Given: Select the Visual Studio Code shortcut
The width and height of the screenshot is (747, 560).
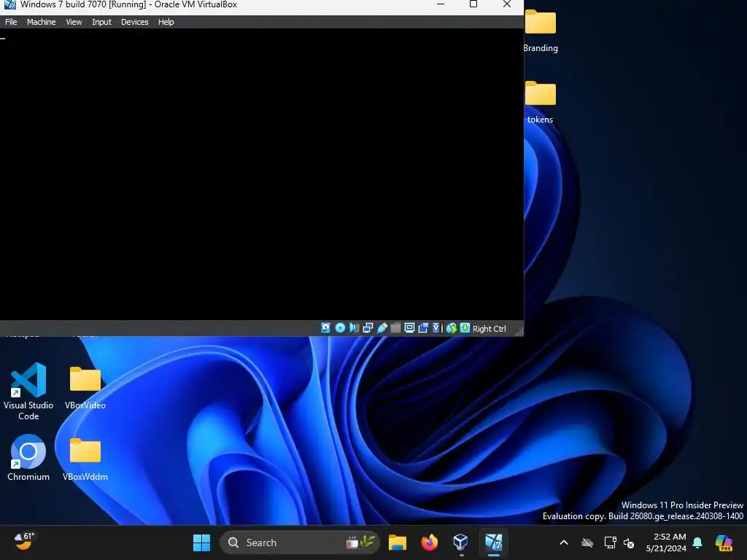Looking at the screenshot, I should coord(28,392).
